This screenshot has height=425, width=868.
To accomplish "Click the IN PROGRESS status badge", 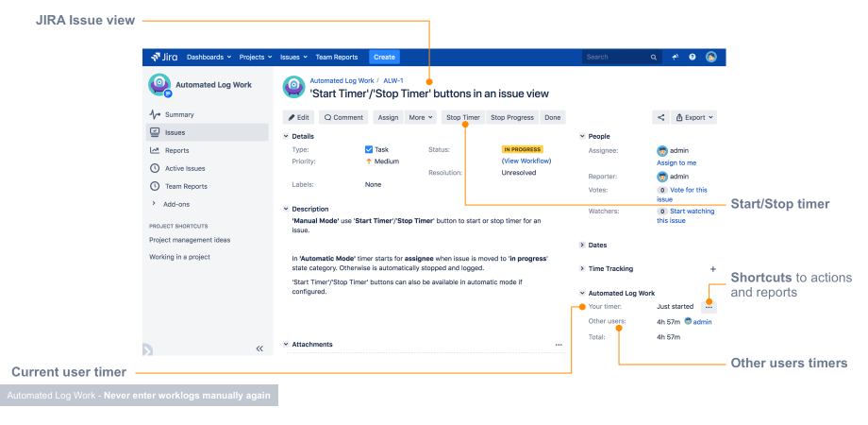I will point(523,149).
